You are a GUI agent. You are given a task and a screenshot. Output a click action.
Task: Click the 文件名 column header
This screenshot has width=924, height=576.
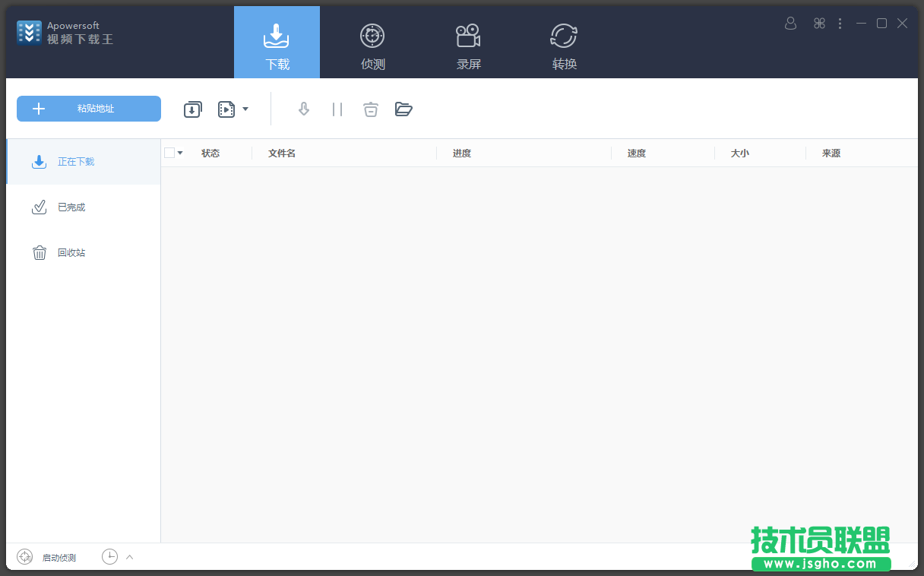[282, 153]
